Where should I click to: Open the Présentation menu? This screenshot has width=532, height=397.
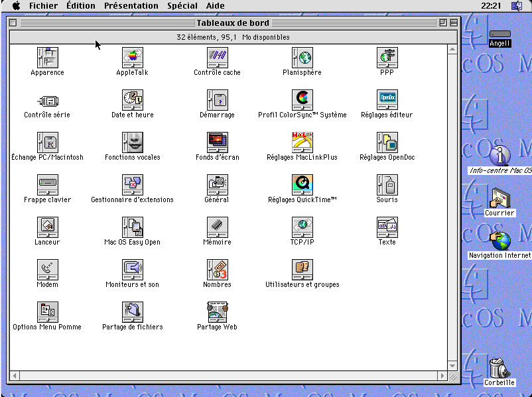[131, 6]
